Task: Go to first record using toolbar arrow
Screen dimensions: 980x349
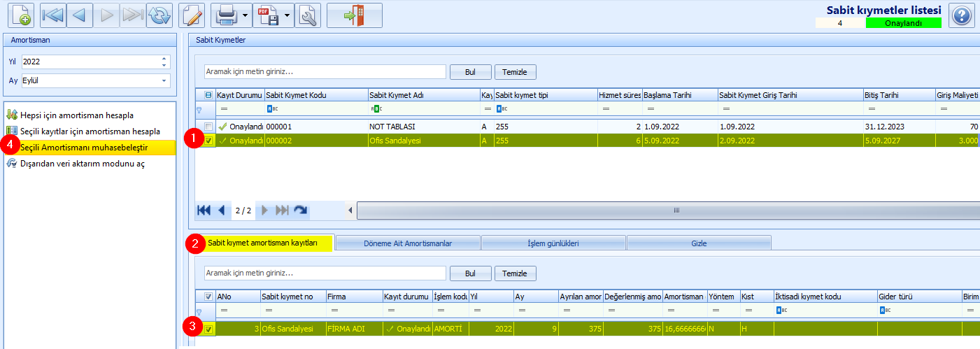Action: 53,15
